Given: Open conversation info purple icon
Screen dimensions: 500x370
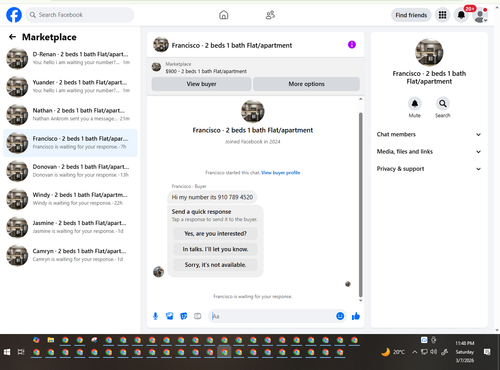Looking at the screenshot, I should [352, 45].
